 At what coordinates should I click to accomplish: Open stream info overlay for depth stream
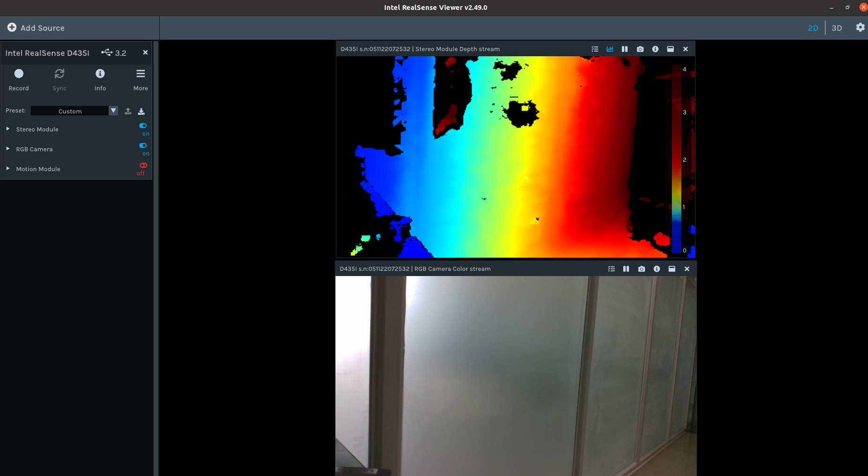pyautogui.click(x=655, y=49)
